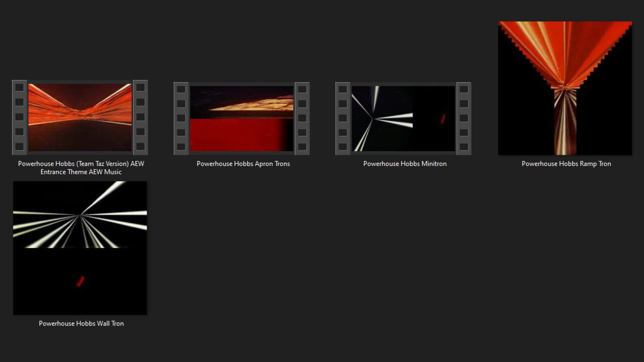Select the Powerhouse Hobbs Minitron video thumbnail
644x362 pixels.
pos(403,119)
